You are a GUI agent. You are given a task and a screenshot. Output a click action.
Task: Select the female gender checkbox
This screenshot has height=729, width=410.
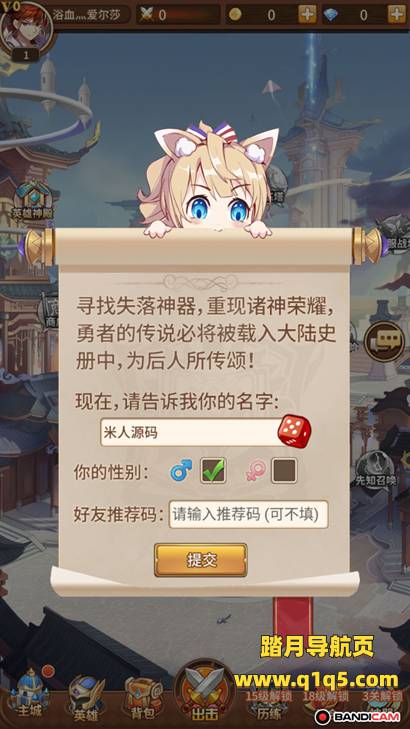(284, 471)
